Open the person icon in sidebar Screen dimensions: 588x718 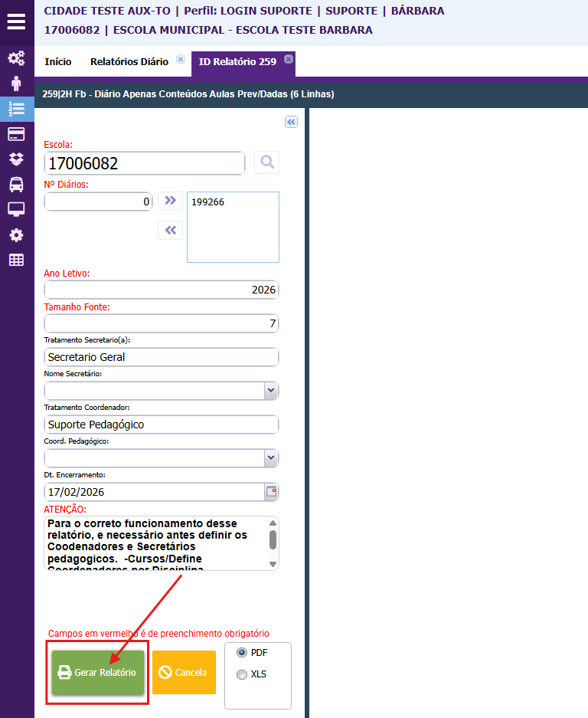[16, 84]
